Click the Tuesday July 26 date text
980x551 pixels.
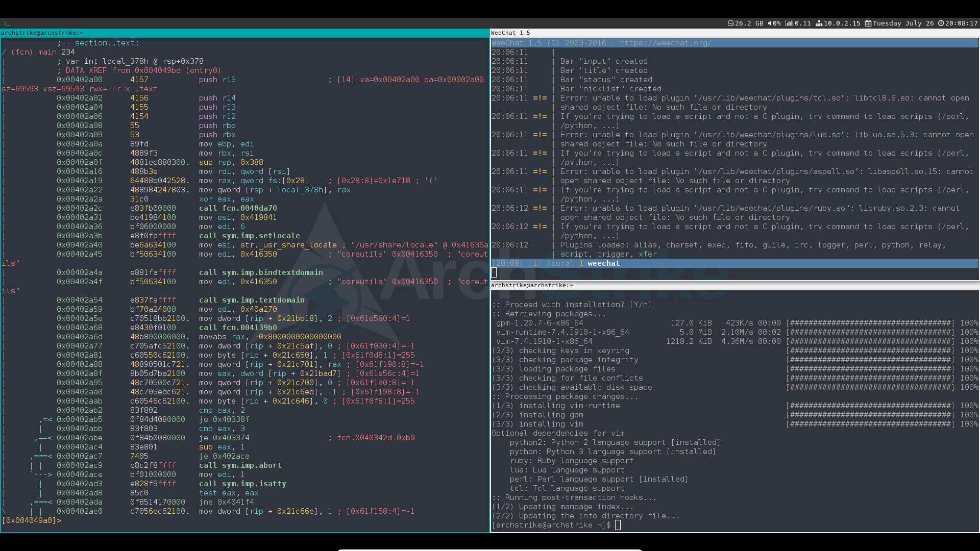pos(903,23)
